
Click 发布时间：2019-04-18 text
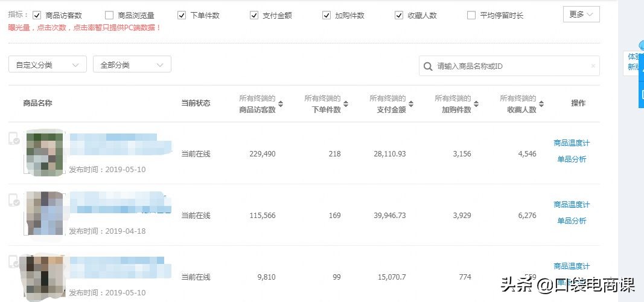[x=107, y=231]
